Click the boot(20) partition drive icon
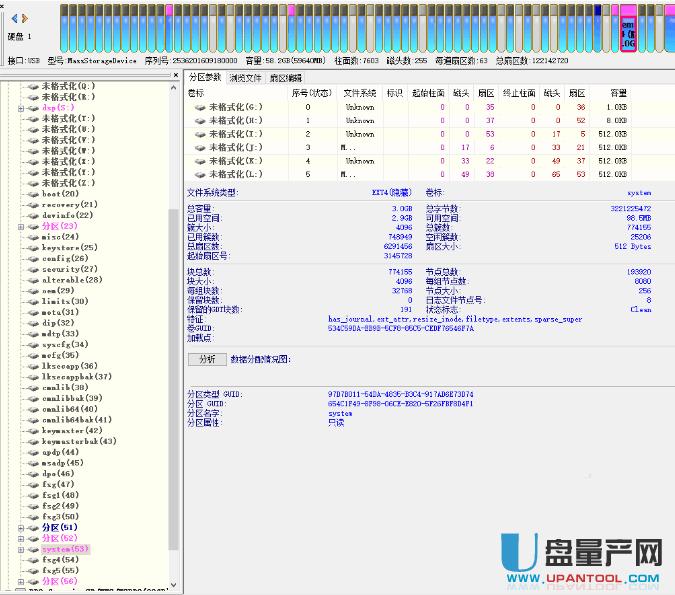This screenshot has height=595, width=675. 33,194
